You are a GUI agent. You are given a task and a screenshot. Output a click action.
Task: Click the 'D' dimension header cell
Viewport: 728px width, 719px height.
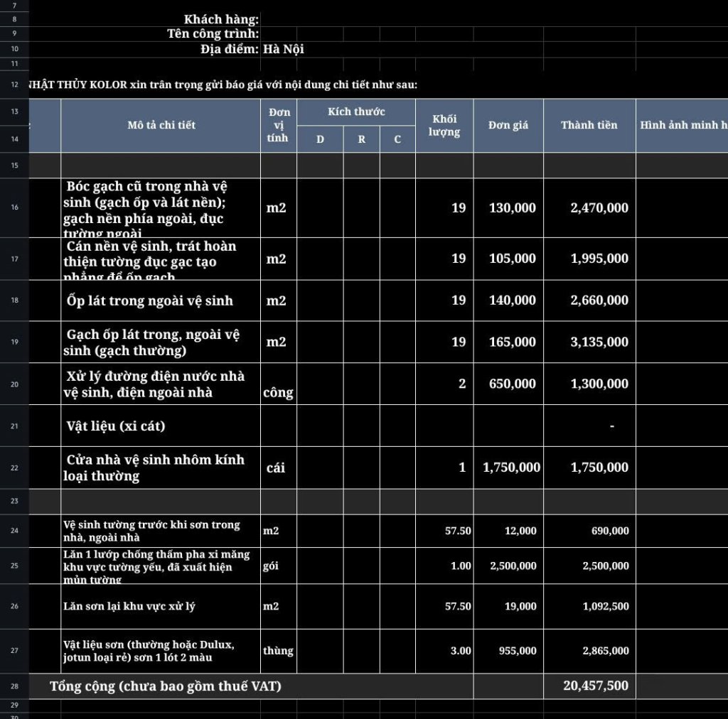[320, 139]
